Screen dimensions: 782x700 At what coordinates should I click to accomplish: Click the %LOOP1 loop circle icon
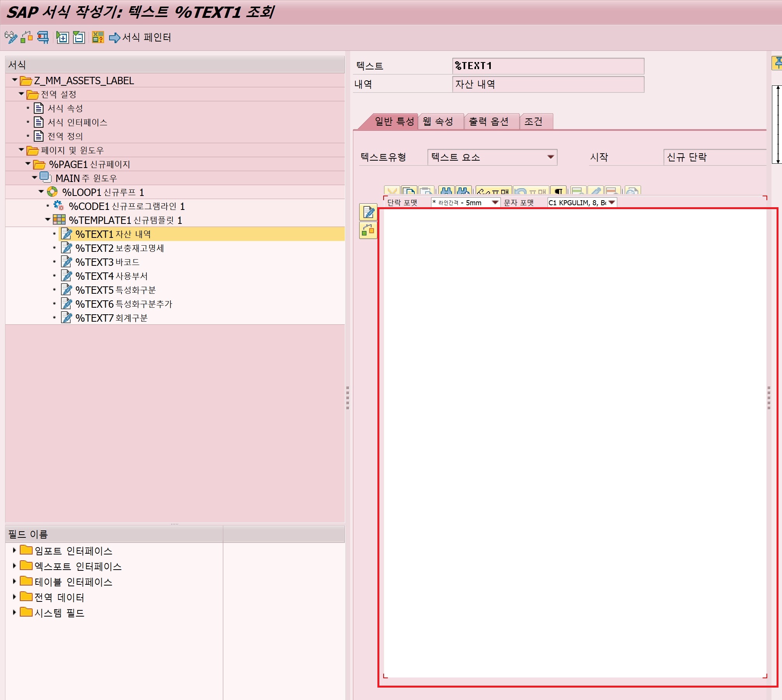click(x=52, y=192)
